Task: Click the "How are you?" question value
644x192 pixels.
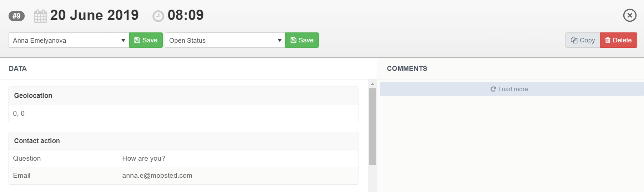Action: [x=144, y=159]
